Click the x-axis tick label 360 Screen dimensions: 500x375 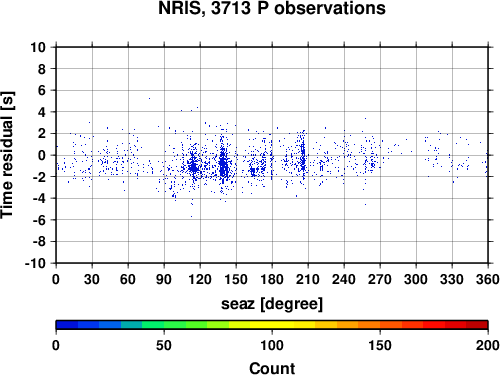pyautogui.click(x=488, y=279)
